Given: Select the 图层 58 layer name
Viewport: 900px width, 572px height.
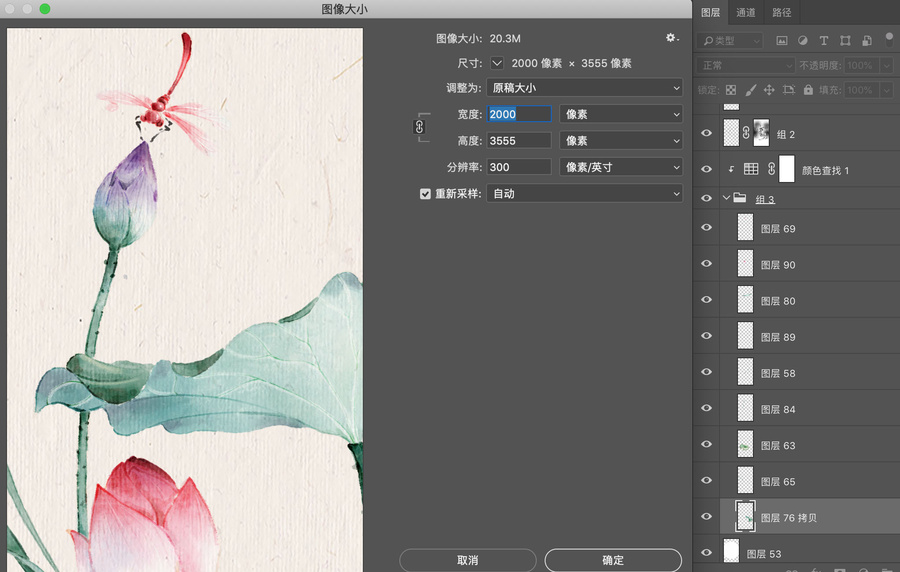Looking at the screenshot, I should (x=778, y=373).
